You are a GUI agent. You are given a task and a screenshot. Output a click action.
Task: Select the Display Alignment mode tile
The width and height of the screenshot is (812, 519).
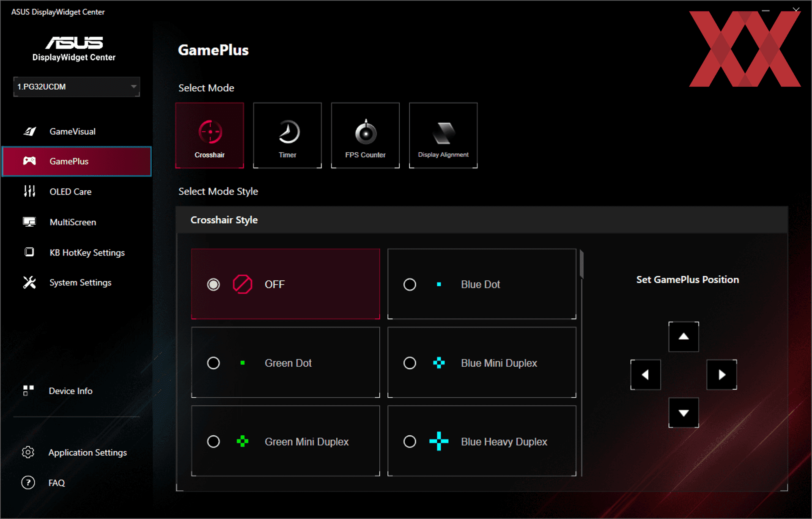[x=443, y=135]
